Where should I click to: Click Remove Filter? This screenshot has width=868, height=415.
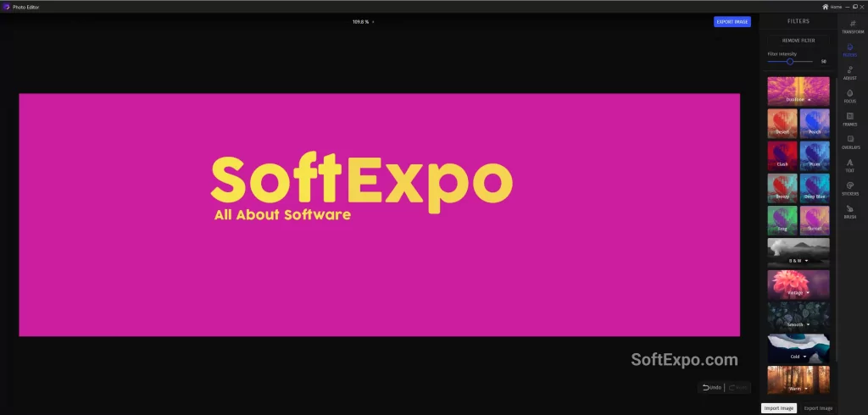coord(798,40)
